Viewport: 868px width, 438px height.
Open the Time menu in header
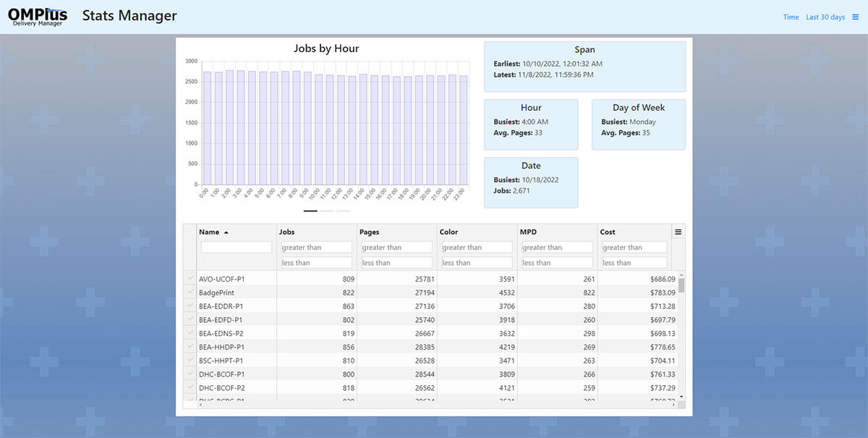pyautogui.click(x=791, y=17)
